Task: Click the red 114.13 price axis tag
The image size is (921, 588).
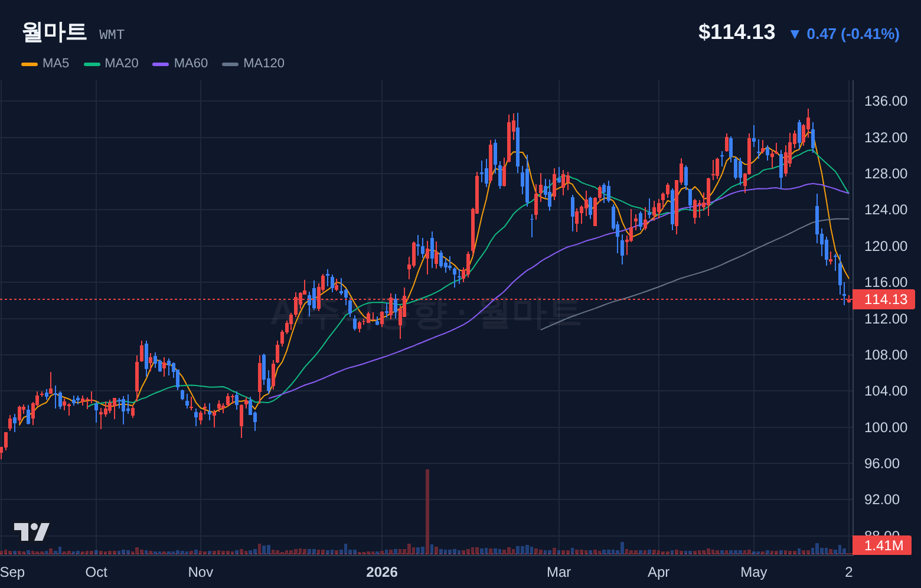Action: [884, 299]
